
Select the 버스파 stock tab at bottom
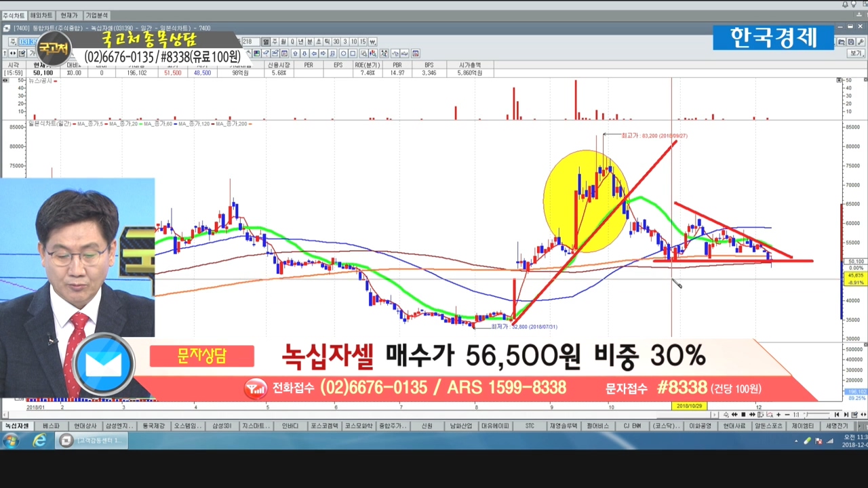[52, 426]
